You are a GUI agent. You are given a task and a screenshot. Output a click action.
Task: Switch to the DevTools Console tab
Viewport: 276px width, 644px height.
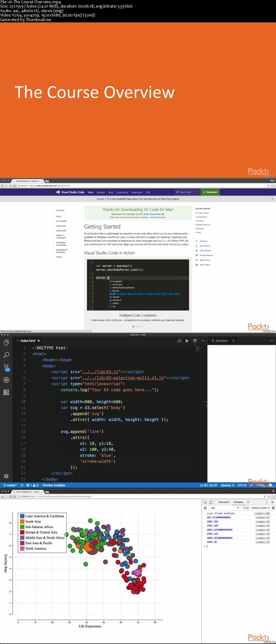pyautogui.click(x=238, y=502)
